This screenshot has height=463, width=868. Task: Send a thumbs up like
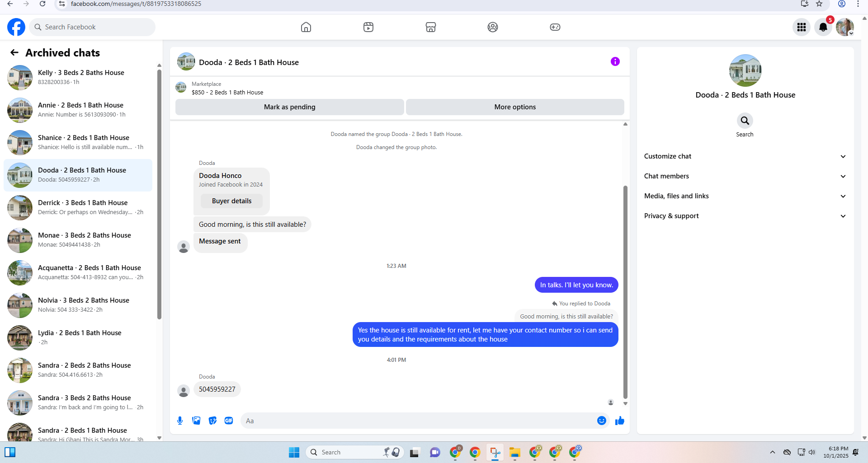(x=620, y=421)
